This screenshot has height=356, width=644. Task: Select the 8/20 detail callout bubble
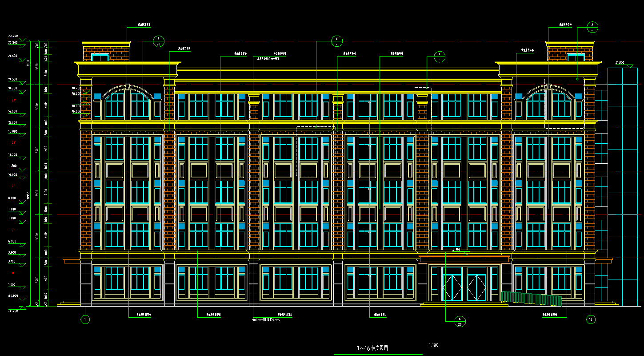click(159, 42)
